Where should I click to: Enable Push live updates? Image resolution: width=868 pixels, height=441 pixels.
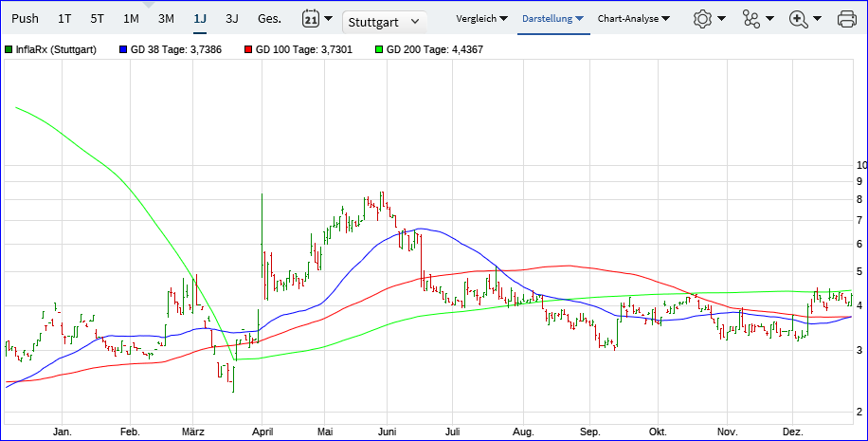click(x=26, y=18)
